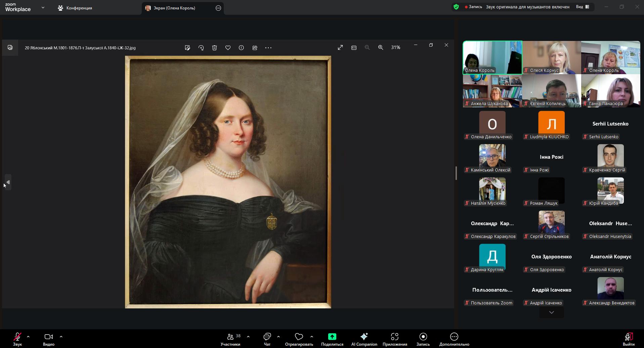This screenshot has width=644, height=348.
Task: Expand more participants with the down chevron
Action: 551,312
